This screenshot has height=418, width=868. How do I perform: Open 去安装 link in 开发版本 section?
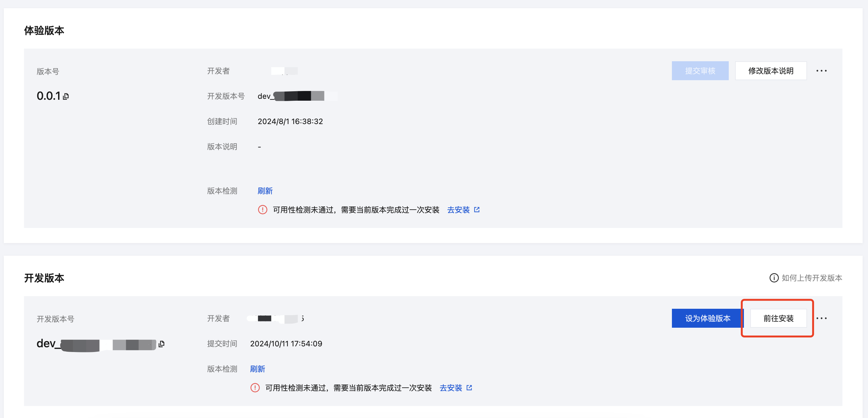coord(451,388)
